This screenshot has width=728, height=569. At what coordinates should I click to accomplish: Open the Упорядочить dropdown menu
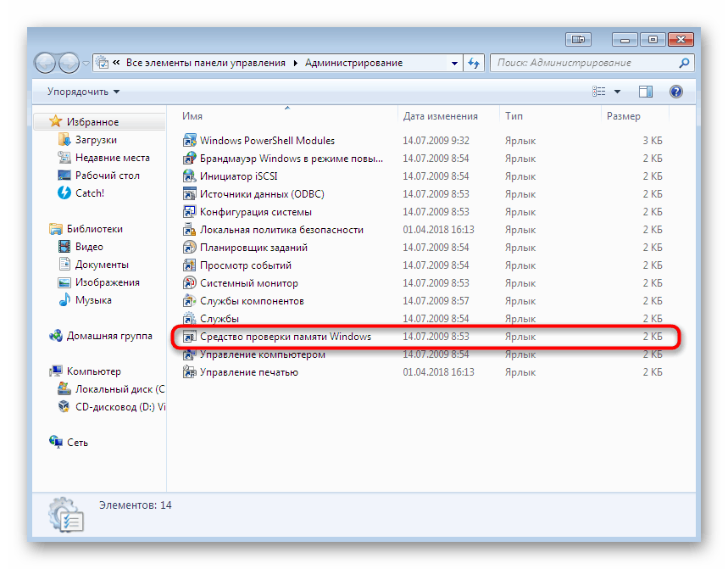point(83,92)
